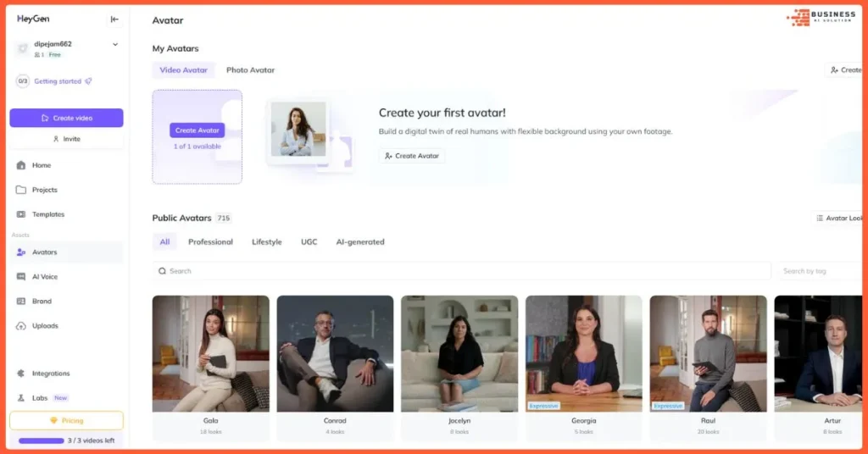Click the 1 of 1 available text
The height and width of the screenshot is (454, 868).
coord(197,147)
